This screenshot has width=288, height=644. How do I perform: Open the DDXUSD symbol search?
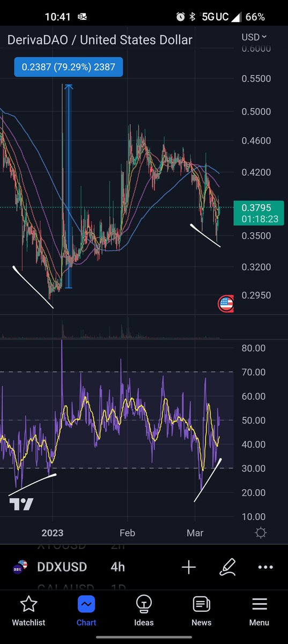[x=61, y=567]
